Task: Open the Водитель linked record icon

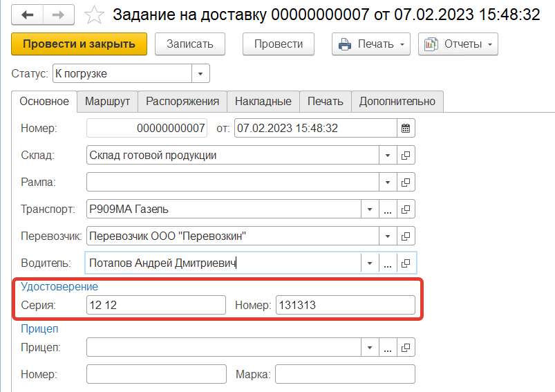Action: coord(406,263)
